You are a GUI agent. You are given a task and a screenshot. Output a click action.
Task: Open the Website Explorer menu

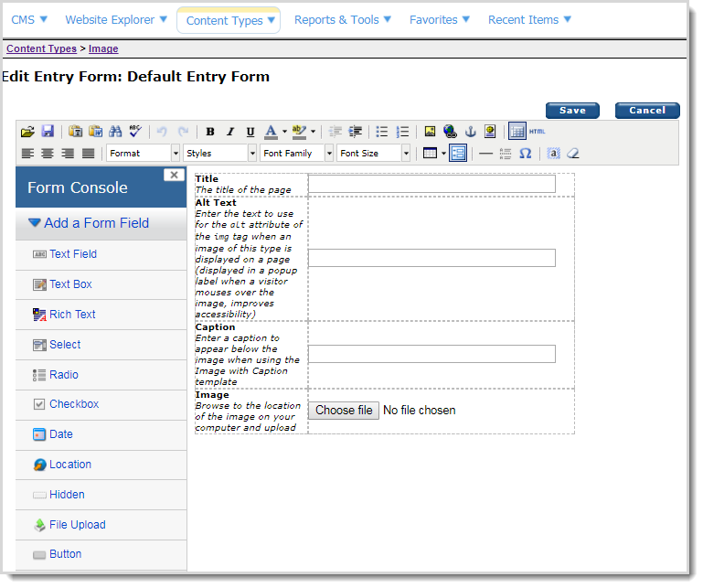(116, 20)
